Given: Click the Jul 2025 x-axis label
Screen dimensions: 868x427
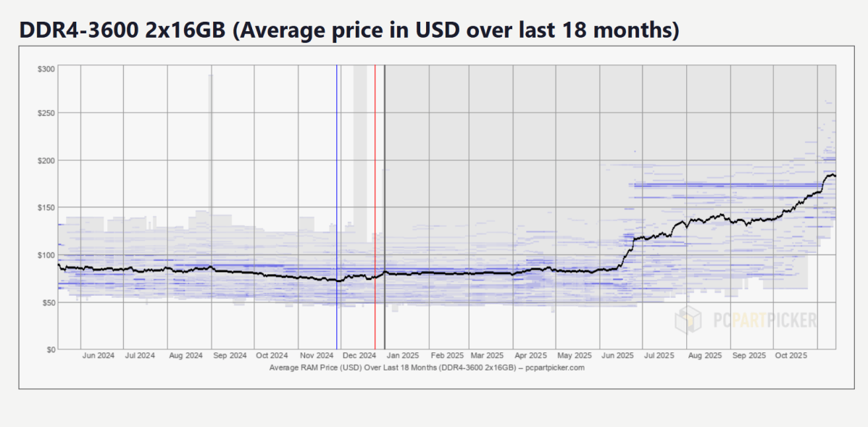Looking at the screenshot, I should [661, 356].
